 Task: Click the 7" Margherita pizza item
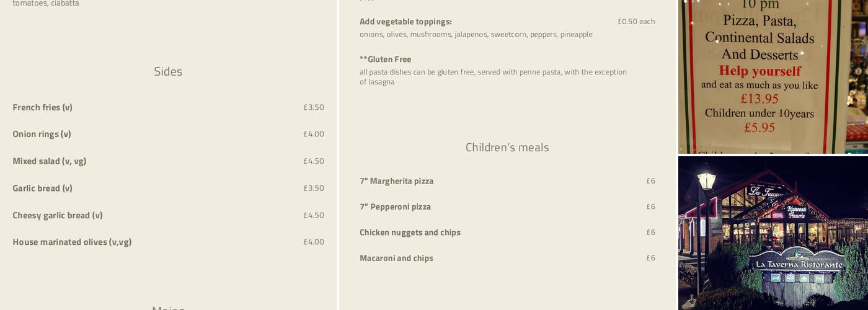pos(397,181)
